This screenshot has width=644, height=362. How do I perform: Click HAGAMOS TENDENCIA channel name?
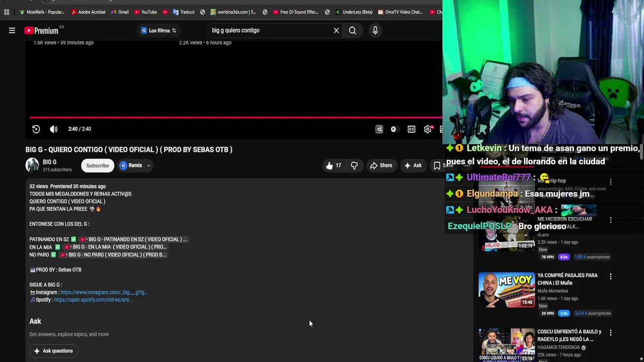pos(559,347)
